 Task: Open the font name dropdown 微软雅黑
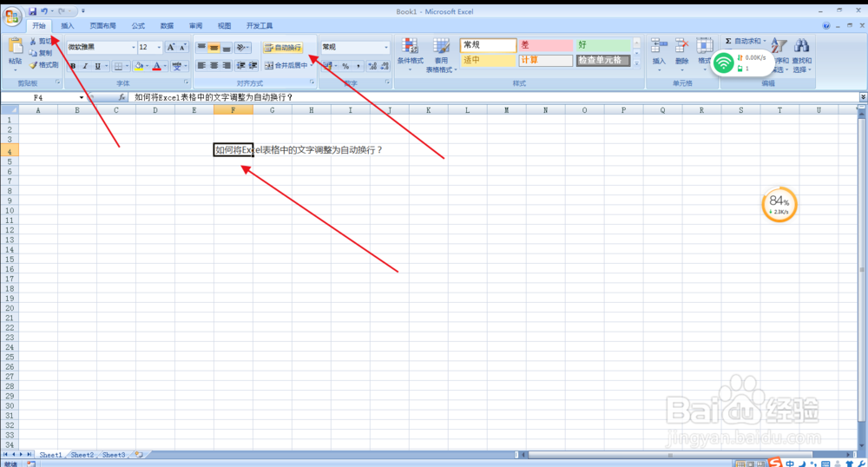pyautogui.click(x=134, y=48)
